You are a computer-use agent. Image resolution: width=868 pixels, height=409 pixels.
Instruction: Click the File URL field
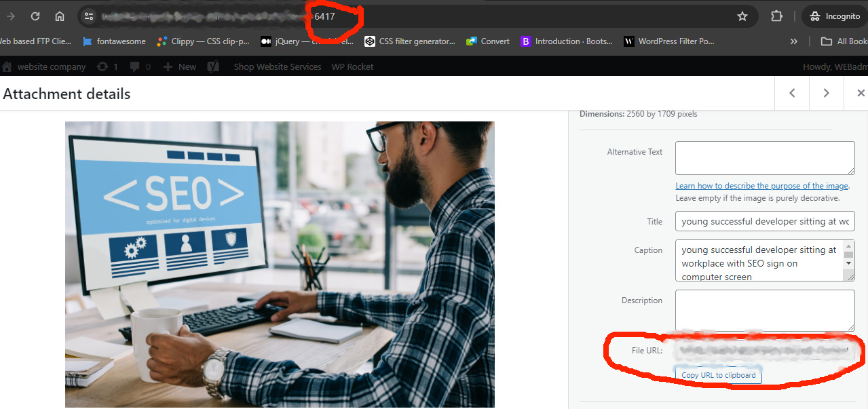point(765,351)
